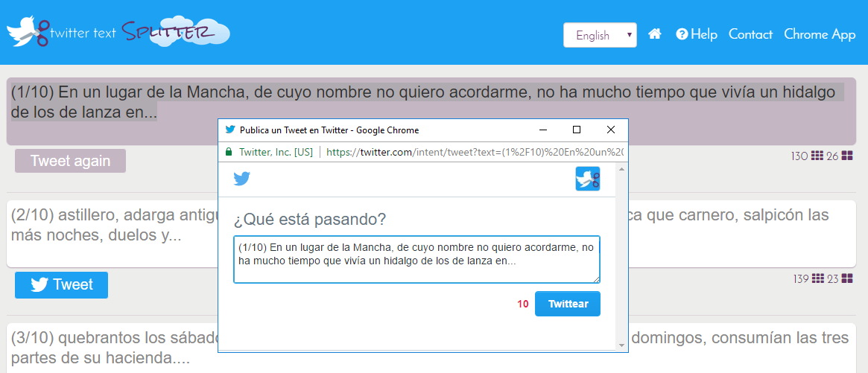
Task: Click the 26 word count icon
Action: pyautogui.click(x=847, y=156)
